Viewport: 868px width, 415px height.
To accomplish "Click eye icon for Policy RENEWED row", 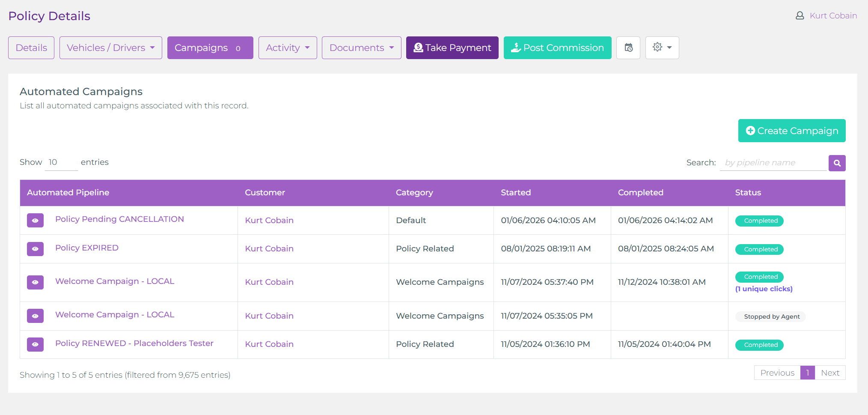I will [35, 344].
